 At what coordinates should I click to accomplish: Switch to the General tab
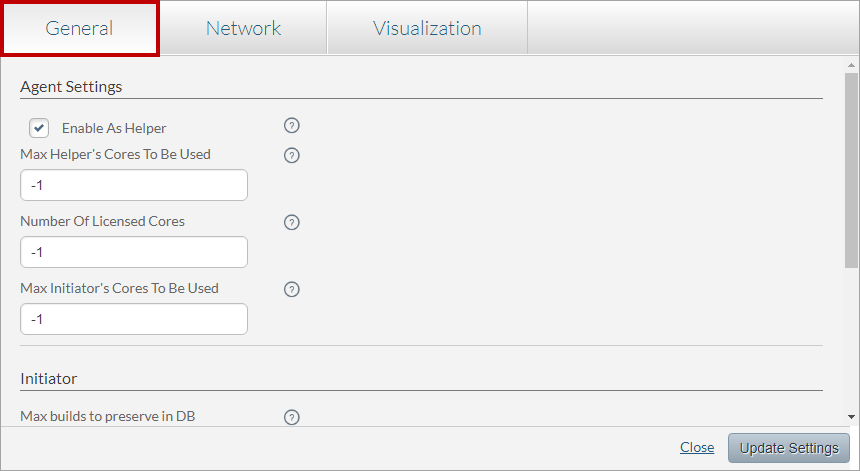80,29
